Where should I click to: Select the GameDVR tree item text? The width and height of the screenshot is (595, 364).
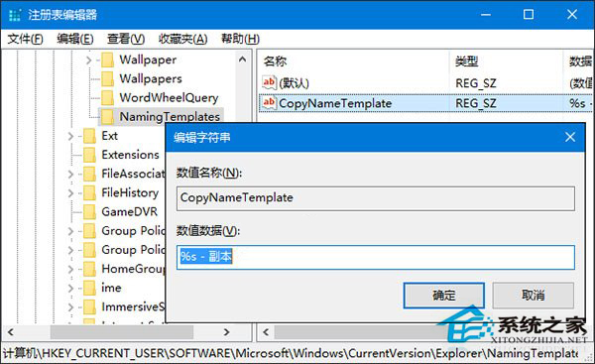pyautogui.click(x=129, y=212)
